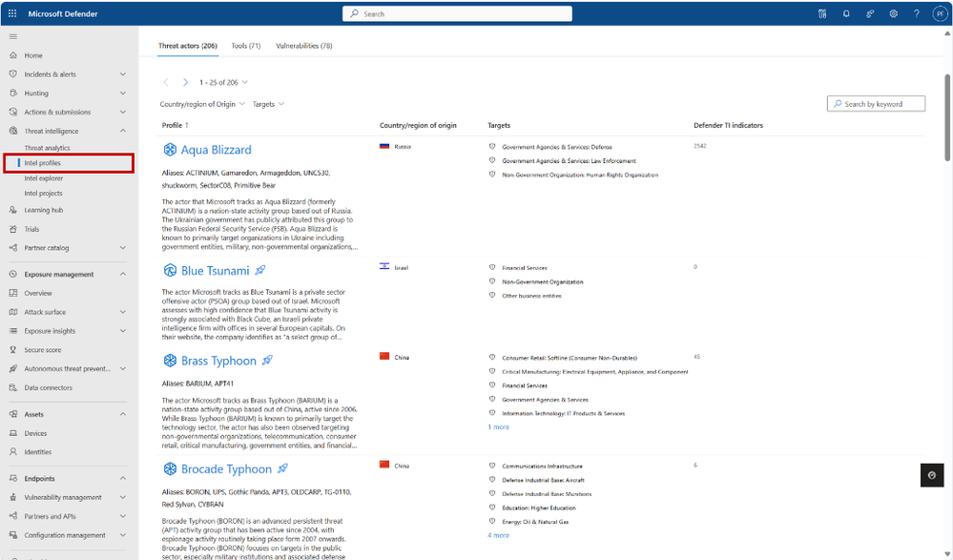This screenshot has width=953, height=560.
Task: Expand Actions & submissions chevron
Action: (x=123, y=112)
